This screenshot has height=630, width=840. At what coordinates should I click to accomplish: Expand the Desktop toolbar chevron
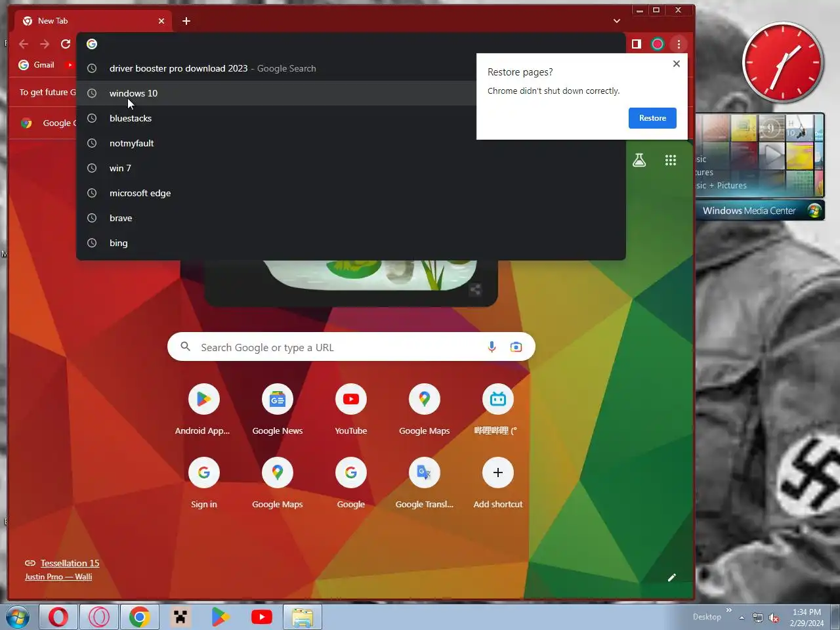[x=728, y=610]
